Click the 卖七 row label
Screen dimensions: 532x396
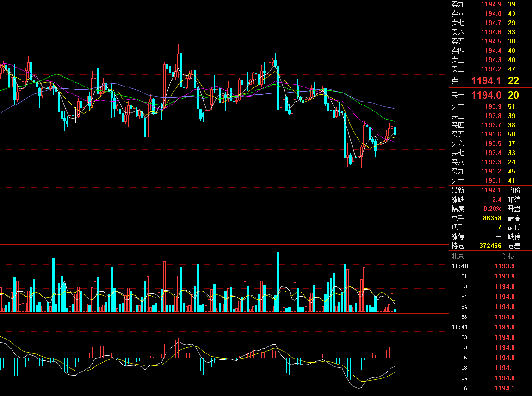coord(458,23)
